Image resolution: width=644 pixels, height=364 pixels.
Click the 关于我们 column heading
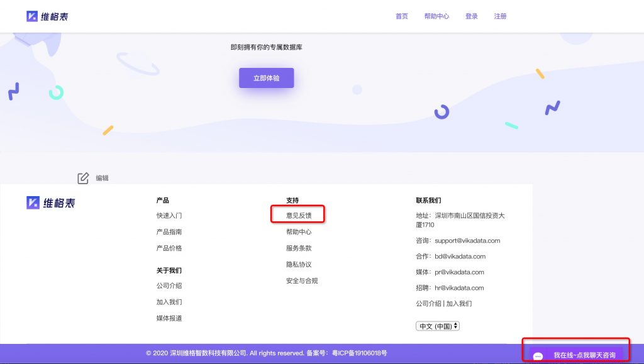(169, 270)
